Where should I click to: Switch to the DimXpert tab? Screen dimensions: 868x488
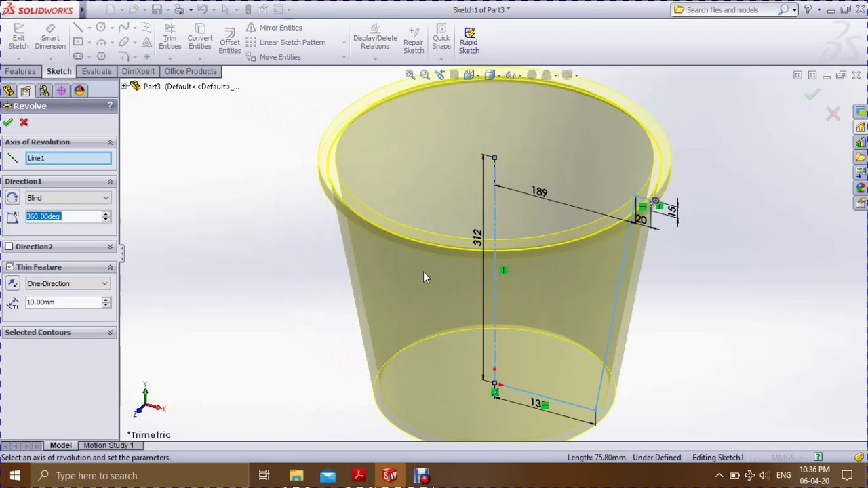click(x=138, y=71)
